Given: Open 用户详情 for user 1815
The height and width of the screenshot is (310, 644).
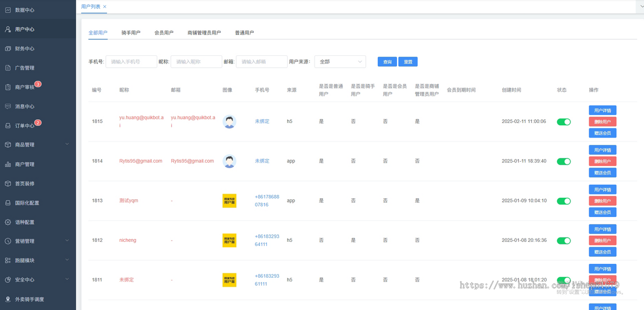Looking at the screenshot, I should (x=603, y=110).
